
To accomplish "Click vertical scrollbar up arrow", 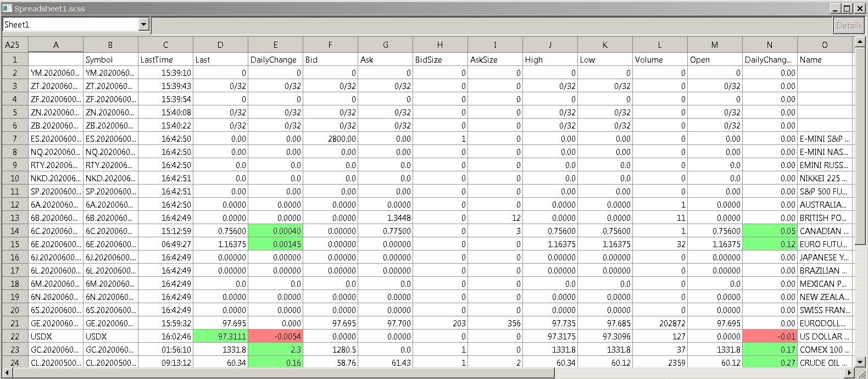I will 860,42.
